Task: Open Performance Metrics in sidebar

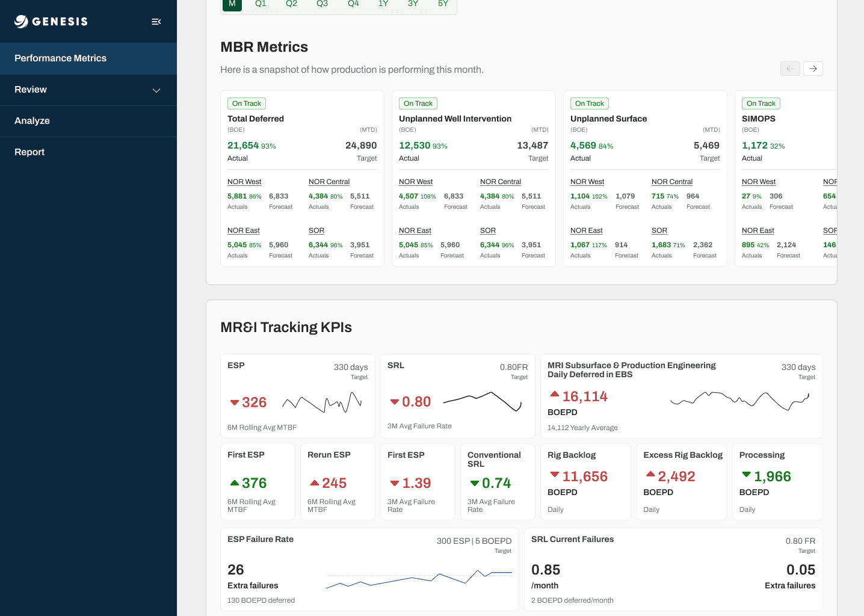Action: [x=88, y=58]
